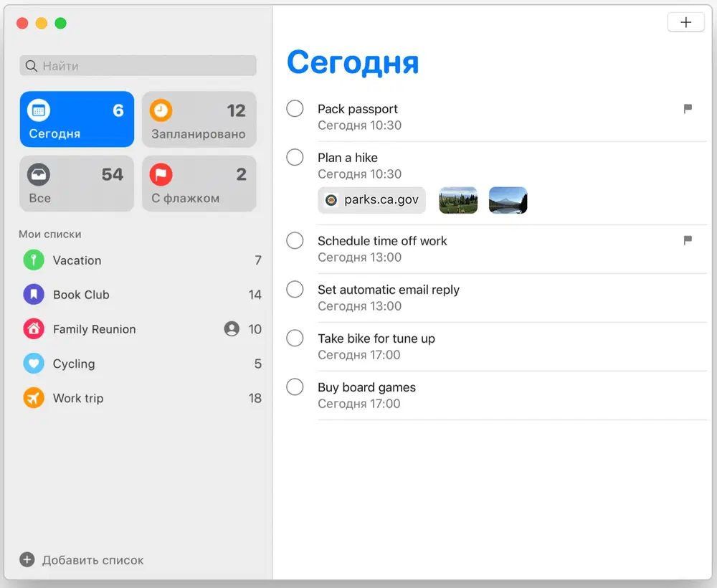The height and width of the screenshot is (588, 717).
Task: Show the С флажком flagged list
Action: [199, 184]
